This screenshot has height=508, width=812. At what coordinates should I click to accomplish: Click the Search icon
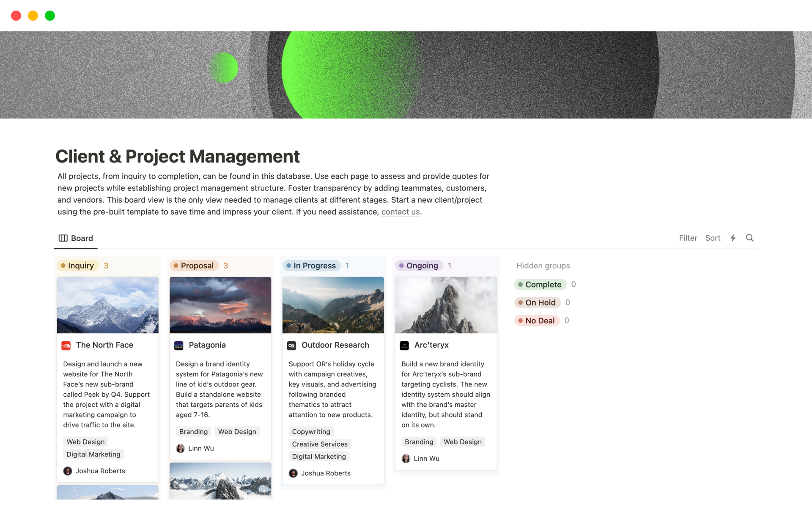pyautogui.click(x=750, y=237)
